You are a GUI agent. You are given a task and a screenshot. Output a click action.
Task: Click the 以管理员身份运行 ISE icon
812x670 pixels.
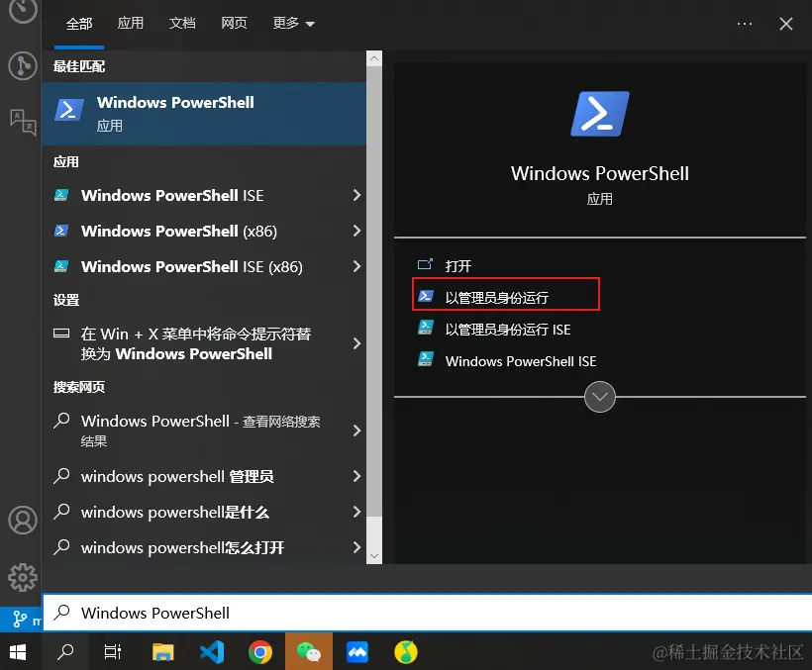coord(426,328)
